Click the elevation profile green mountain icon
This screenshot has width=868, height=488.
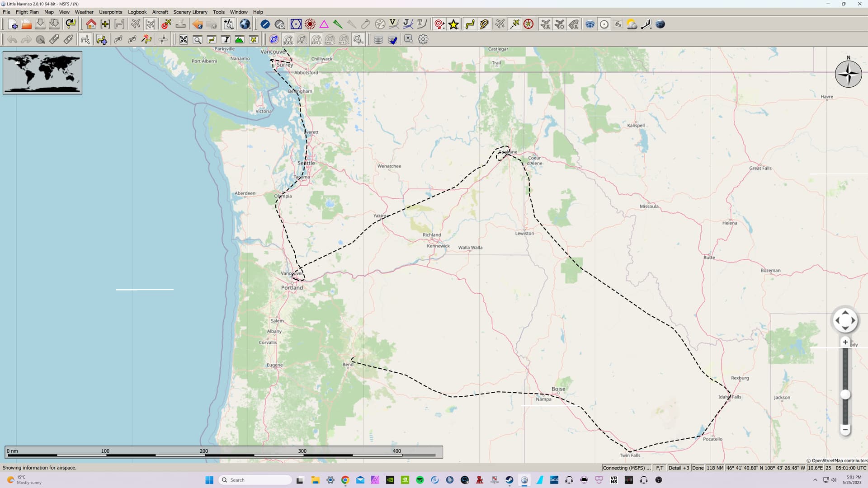(x=239, y=39)
